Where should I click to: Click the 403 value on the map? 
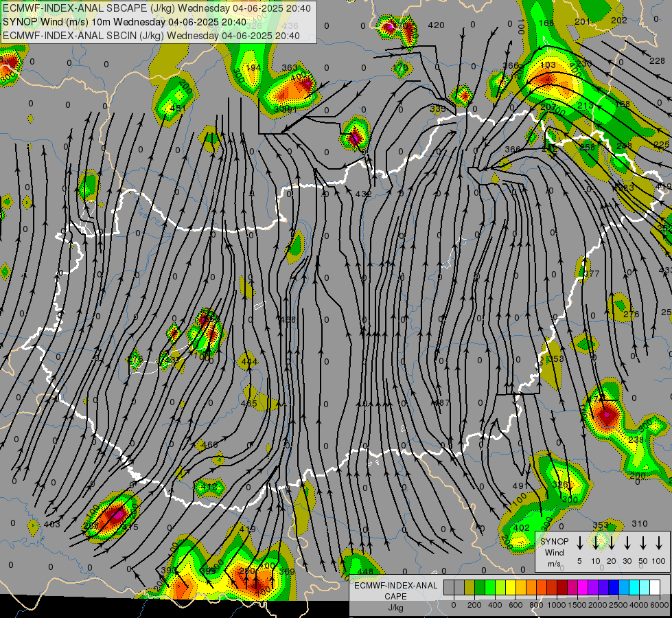52,524
